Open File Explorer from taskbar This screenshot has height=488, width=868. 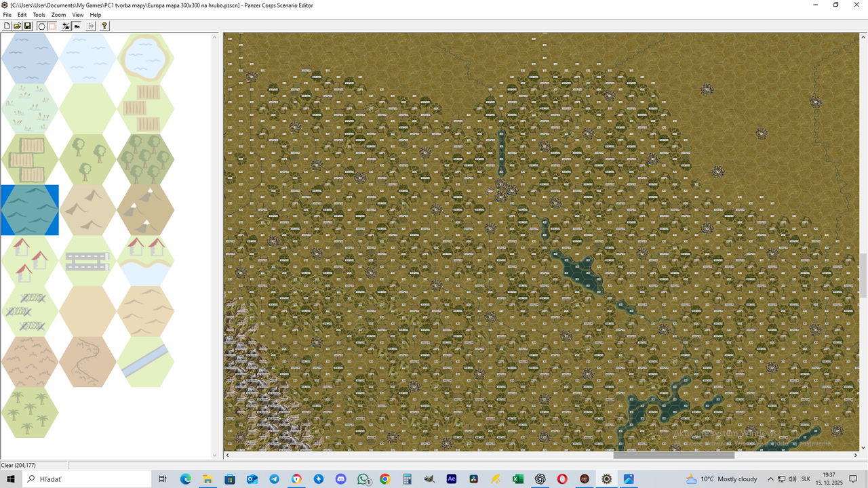(208, 479)
